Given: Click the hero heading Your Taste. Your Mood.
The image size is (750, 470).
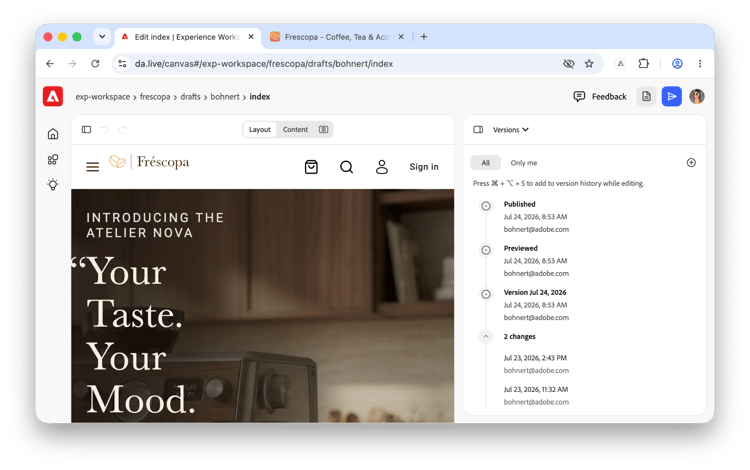Looking at the screenshot, I should (134, 335).
